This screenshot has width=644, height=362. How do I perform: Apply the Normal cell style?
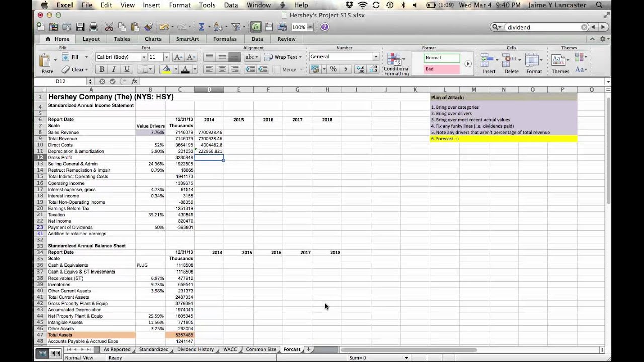tap(442, 58)
